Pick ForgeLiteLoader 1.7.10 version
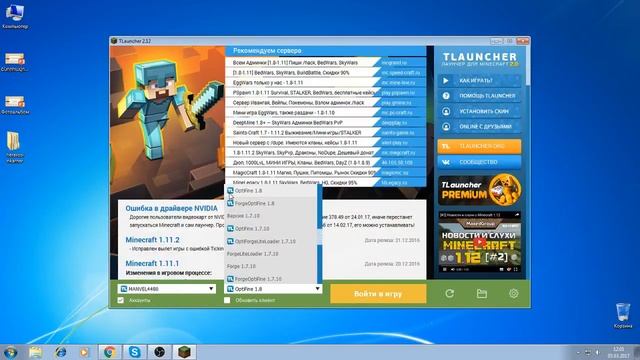Screen dimensions: 640x360 coord(270,254)
